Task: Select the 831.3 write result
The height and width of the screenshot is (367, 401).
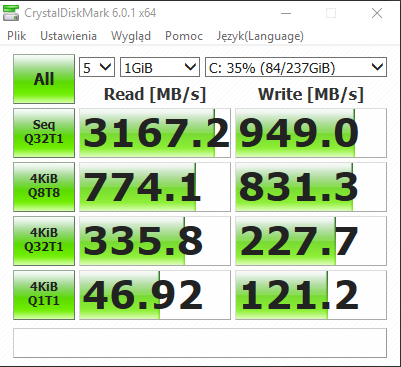Action: 311,187
